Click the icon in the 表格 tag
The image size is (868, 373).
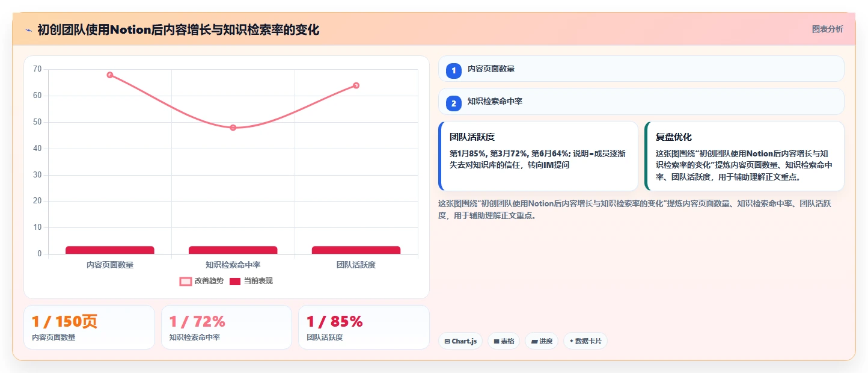click(497, 342)
